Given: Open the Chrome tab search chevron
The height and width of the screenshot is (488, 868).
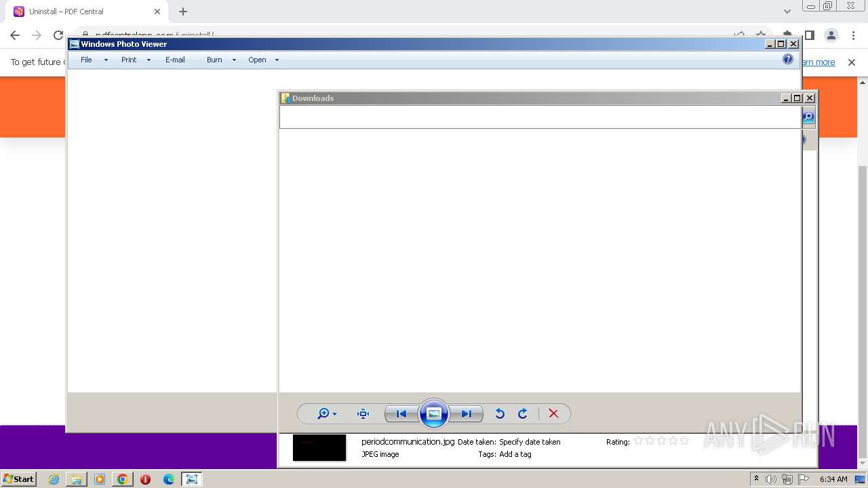Looking at the screenshot, I should pyautogui.click(x=787, y=12).
